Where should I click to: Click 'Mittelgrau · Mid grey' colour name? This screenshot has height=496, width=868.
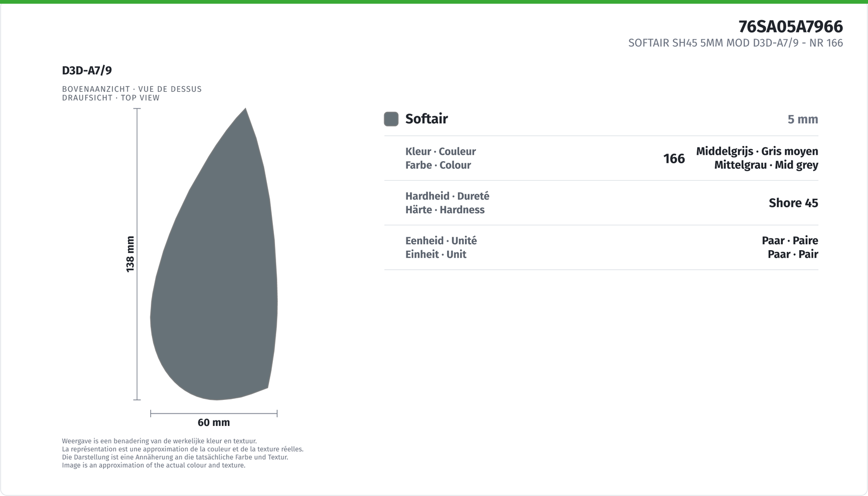pos(766,165)
